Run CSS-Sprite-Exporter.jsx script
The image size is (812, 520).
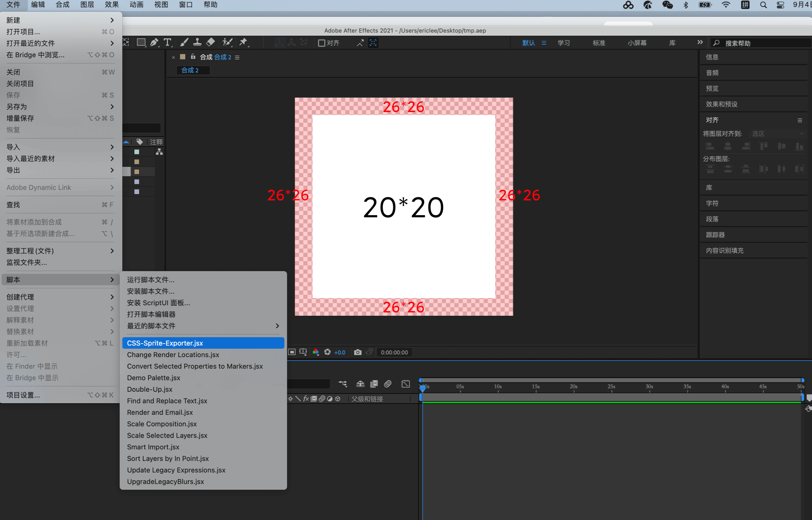click(203, 343)
